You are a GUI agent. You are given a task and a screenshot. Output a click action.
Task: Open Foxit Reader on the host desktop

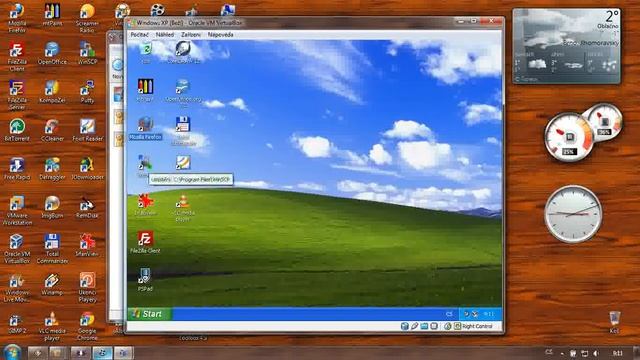click(87, 130)
